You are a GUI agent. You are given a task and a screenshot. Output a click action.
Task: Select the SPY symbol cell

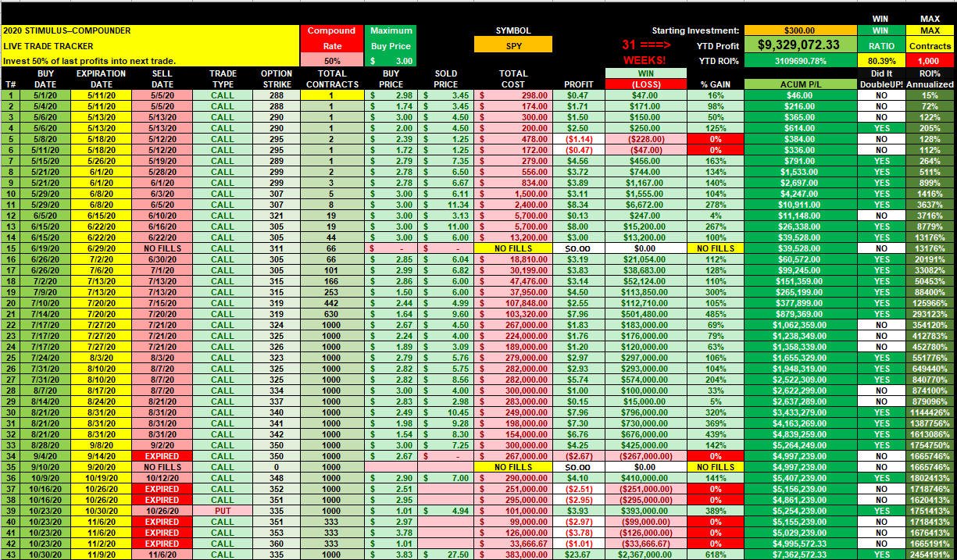pyautogui.click(x=512, y=45)
